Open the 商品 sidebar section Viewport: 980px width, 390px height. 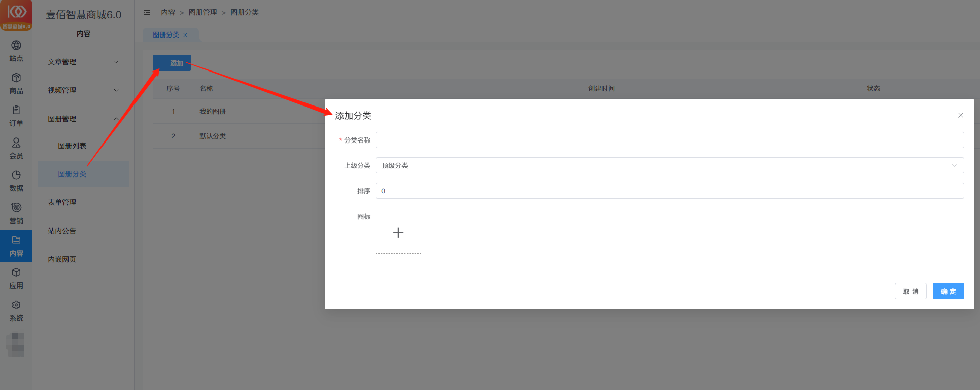16,84
